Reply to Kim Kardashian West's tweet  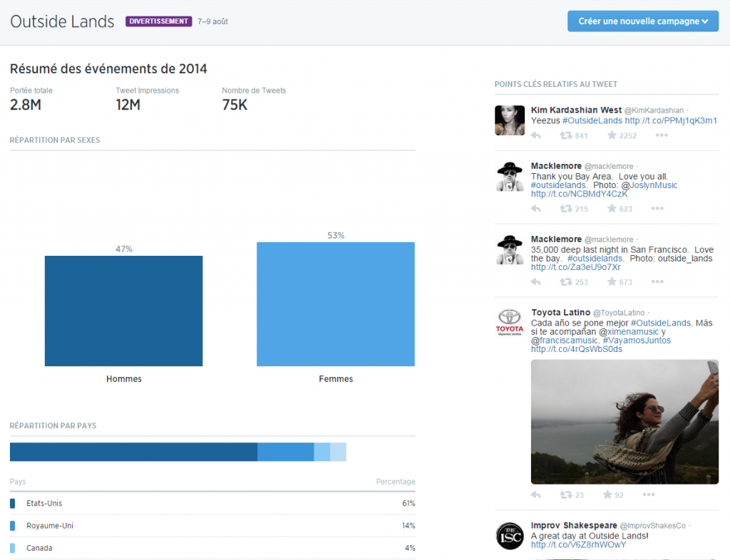536,135
